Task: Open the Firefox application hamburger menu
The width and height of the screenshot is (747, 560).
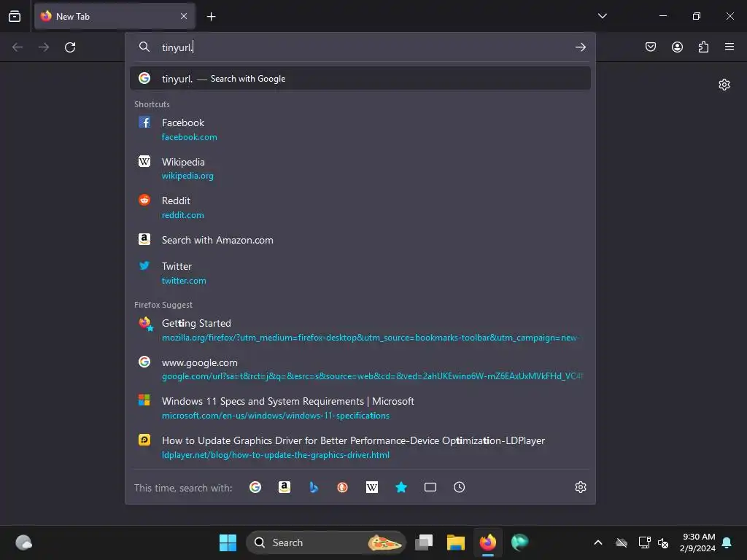Action: (x=729, y=47)
